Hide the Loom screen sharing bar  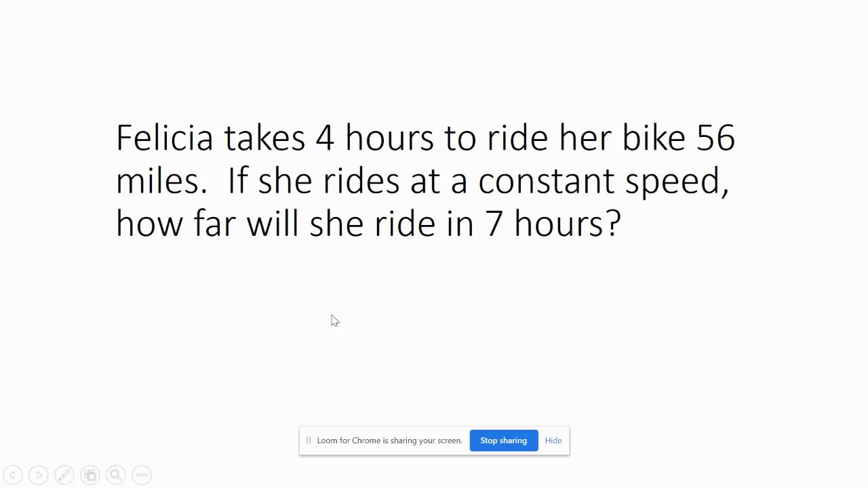coord(553,441)
